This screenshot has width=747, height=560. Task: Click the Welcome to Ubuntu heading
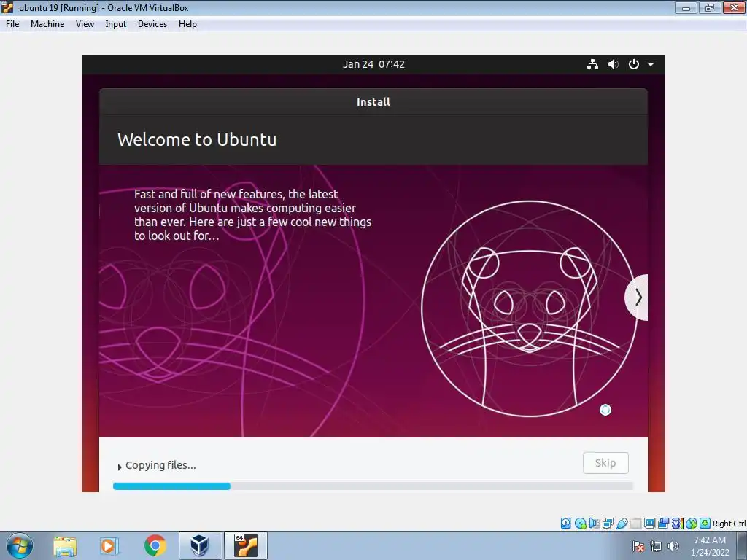197,139
